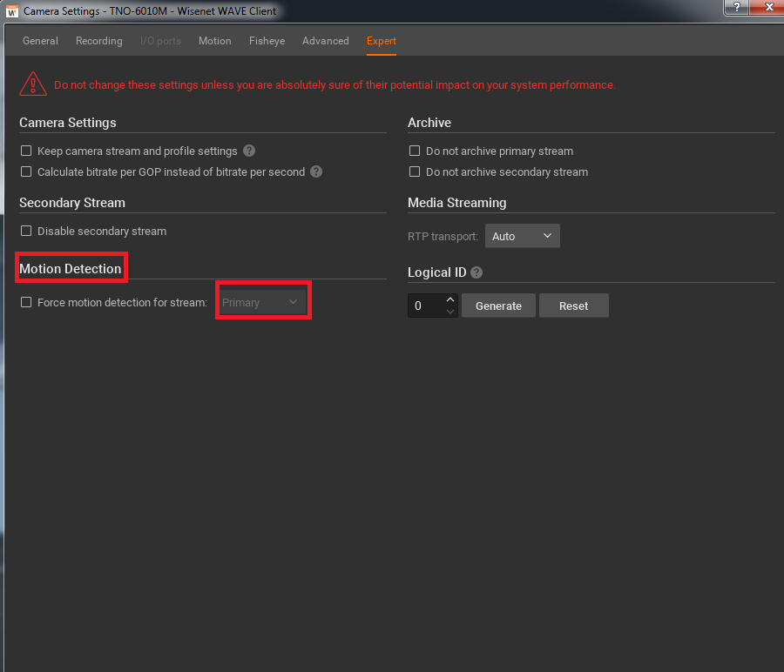The width and height of the screenshot is (784, 672).
Task: Toggle Calculate bitrate per GOP checkbox
Action: coord(26,171)
